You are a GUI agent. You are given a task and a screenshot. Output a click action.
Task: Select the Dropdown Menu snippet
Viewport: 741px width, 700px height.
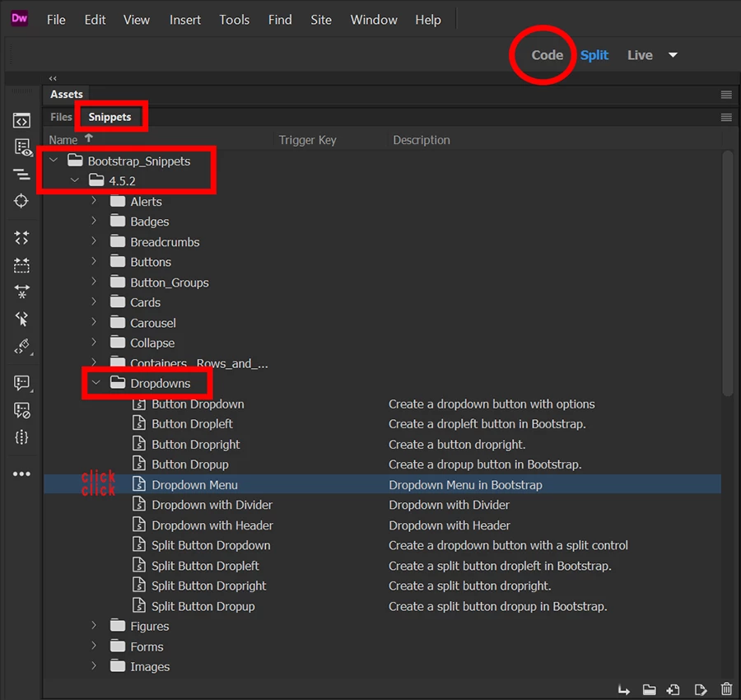[382, 484]
